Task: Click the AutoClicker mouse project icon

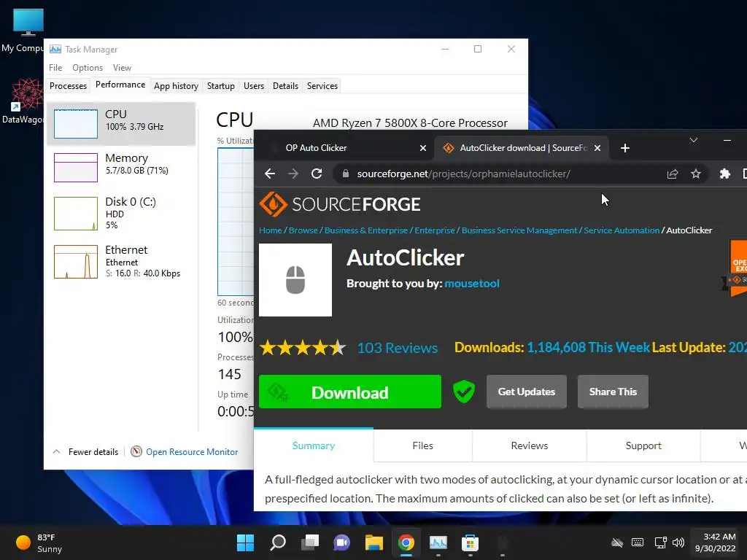Action: click(x=295, y=280)
